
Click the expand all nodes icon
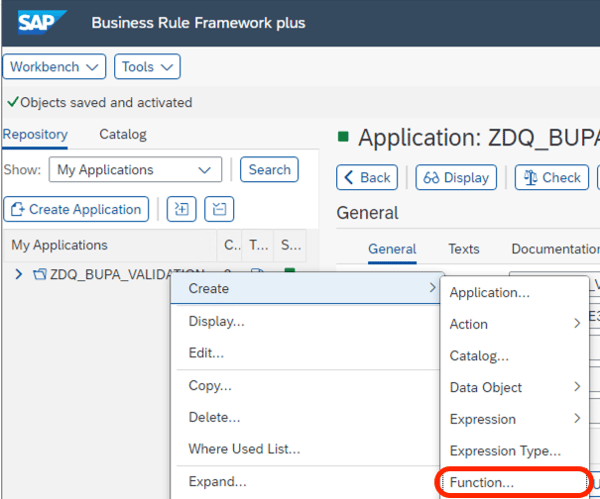click(181, 209)
